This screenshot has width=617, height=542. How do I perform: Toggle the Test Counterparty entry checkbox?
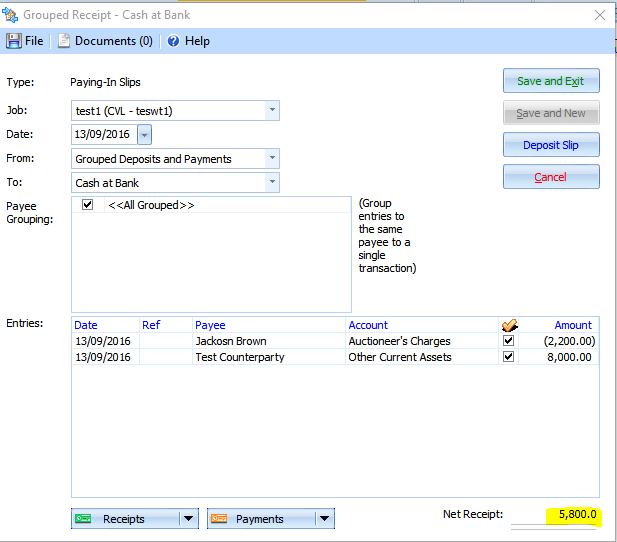(508, 357)
